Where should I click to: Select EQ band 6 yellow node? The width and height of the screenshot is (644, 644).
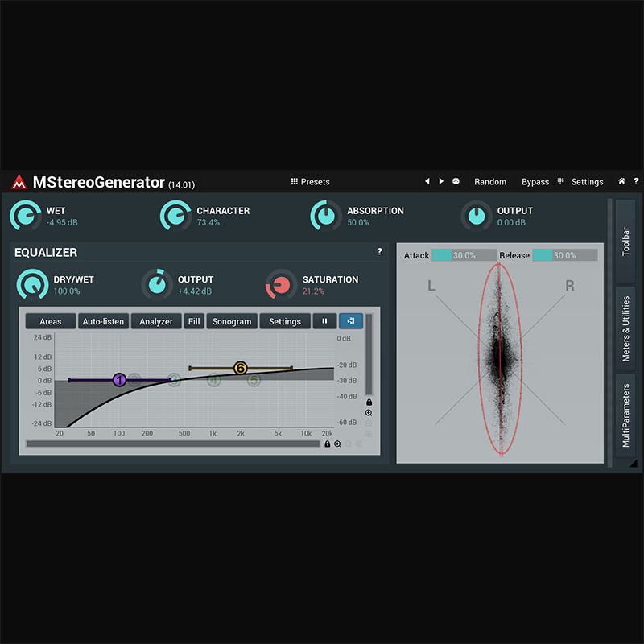coord(240,368)
